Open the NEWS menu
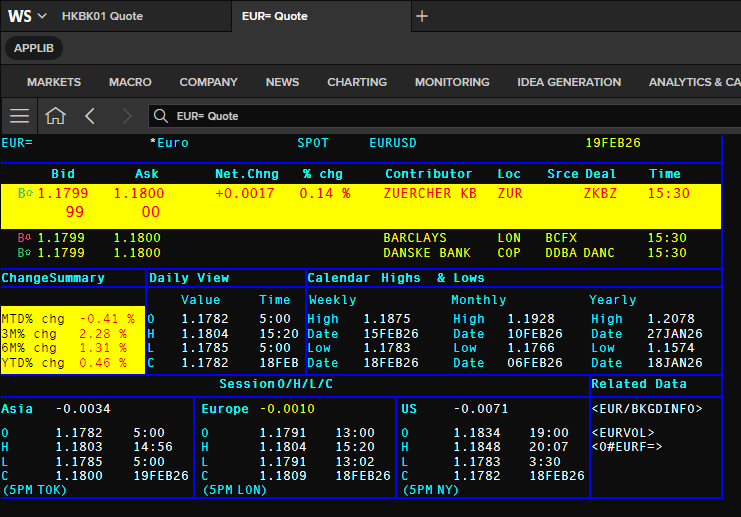This screenshot has width=741, height=517. (282, 82)
